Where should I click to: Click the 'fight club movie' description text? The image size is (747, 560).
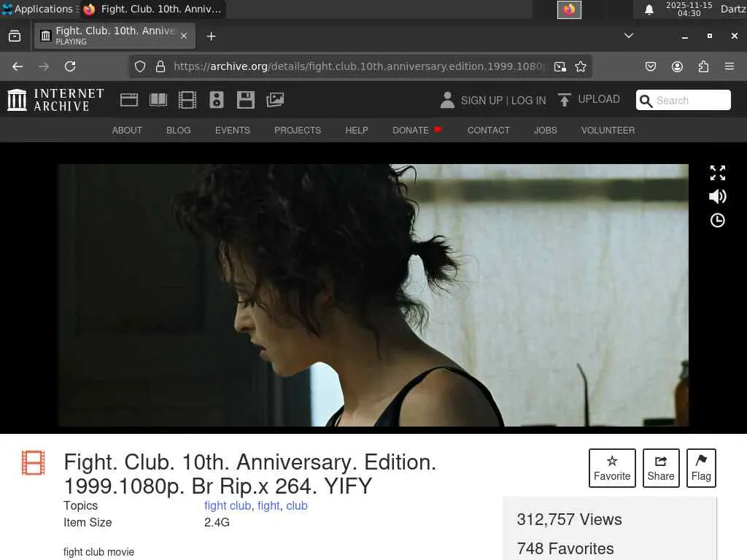pos(98,552)
